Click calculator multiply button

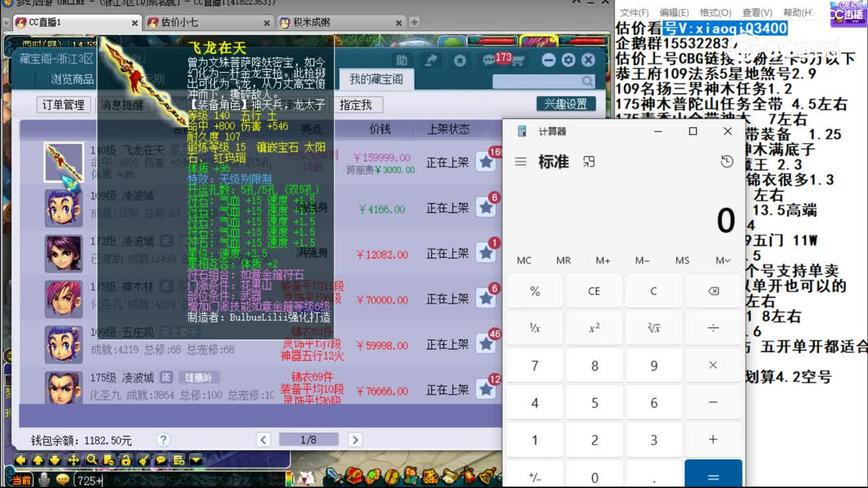tap(713, 365)
